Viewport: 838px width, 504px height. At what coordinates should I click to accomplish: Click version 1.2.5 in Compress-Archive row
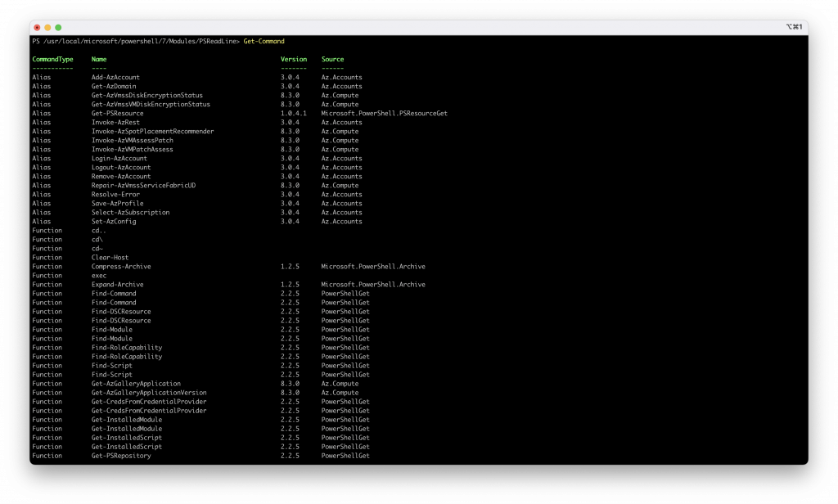[x=290, y=267]
